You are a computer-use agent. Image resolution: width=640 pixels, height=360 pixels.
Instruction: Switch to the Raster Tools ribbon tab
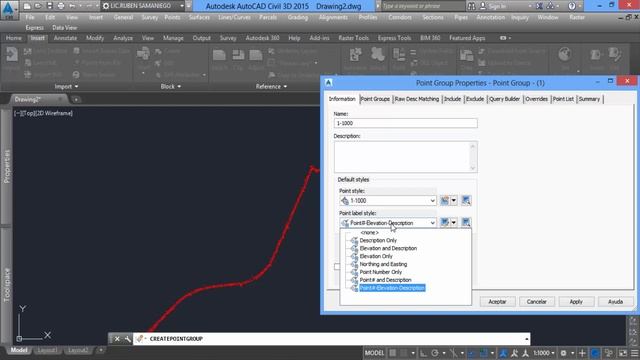click(x=353, y=38)
